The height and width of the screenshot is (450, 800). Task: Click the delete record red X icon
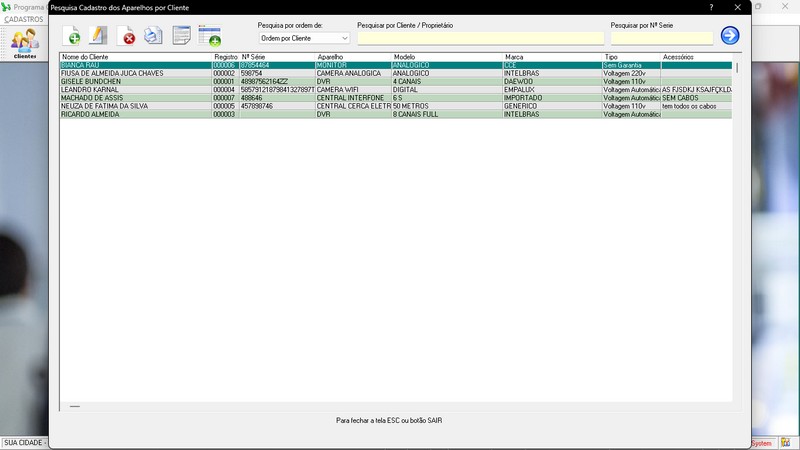tap(126, 36)
